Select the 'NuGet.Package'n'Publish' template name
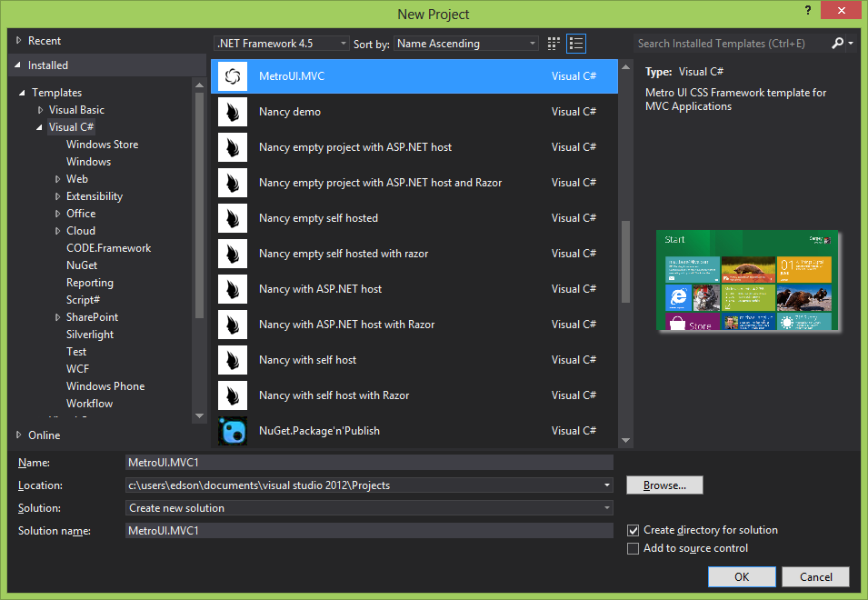The height and width of the screenshot is (600, 868). pyautogui.click(x=319, y=431)
